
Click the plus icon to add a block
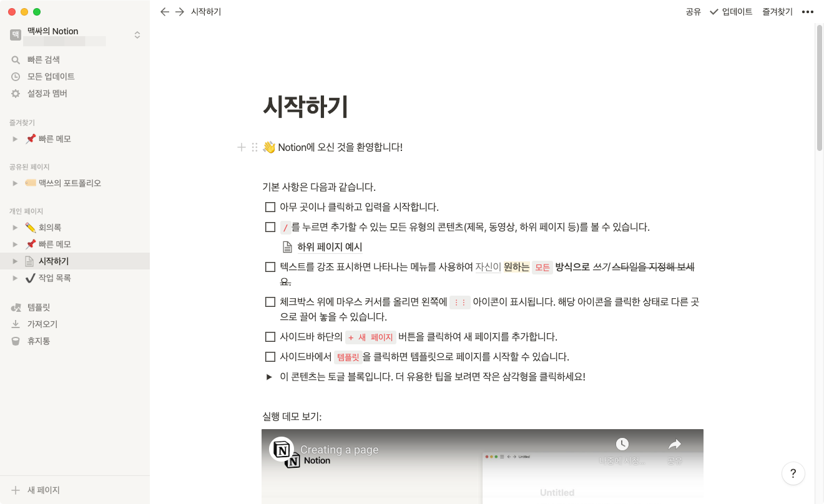242,147
